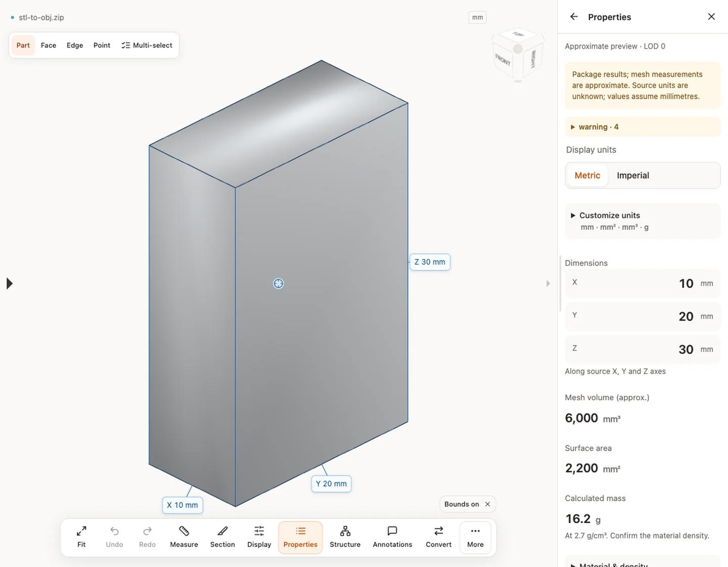
Task: Click the Properties panel scrollbar
Action: click(x=560, y=283)
